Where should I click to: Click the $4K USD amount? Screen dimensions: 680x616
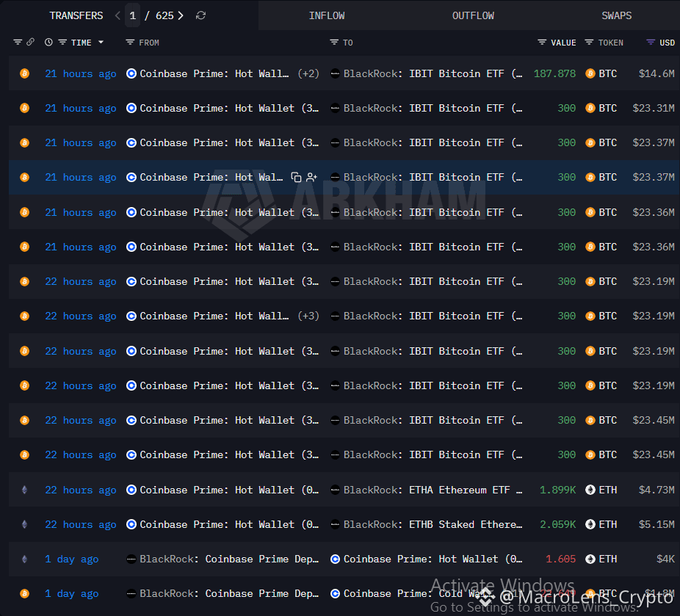(x=666, y=559)
